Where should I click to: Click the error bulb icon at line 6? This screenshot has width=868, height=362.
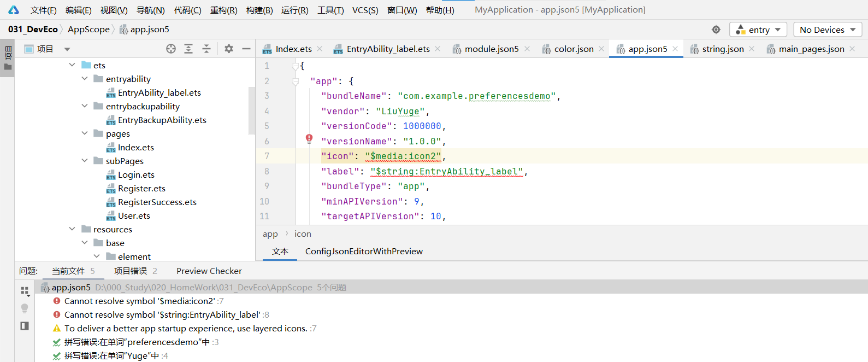click(309, 139)
